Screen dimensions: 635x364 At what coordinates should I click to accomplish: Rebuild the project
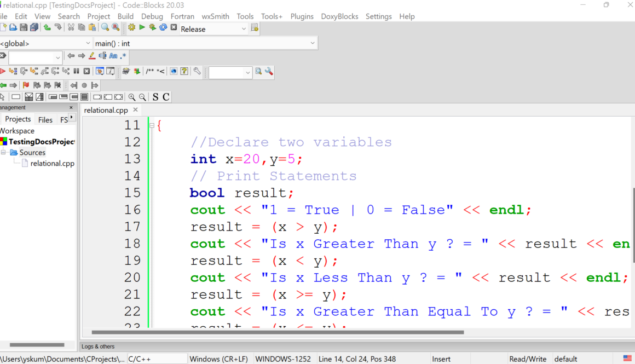pos(162,27)
